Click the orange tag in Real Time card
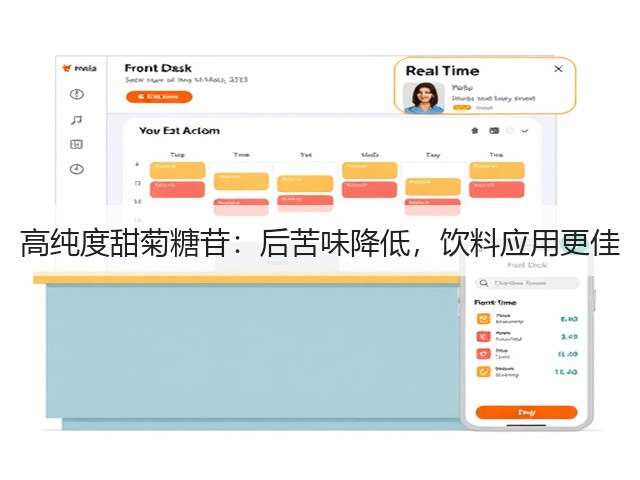The width and height of the screenshot is (640, 480). coord(462,108)
